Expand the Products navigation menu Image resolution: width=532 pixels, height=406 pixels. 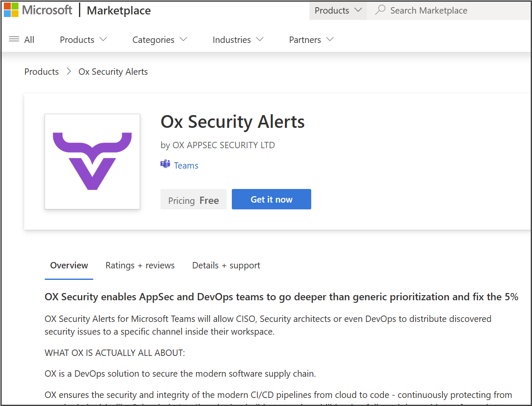coord(83,39)
